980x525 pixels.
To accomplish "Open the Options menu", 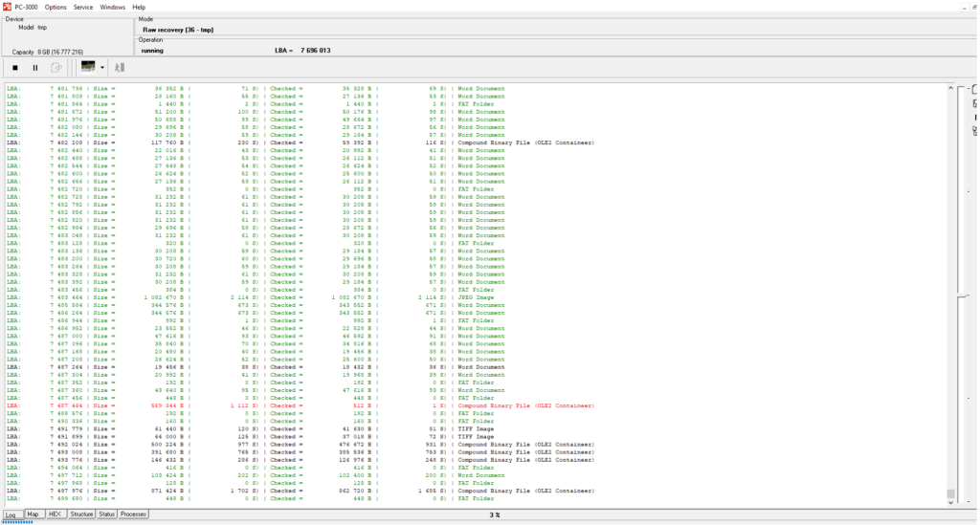I will click(x=56, y=7).
